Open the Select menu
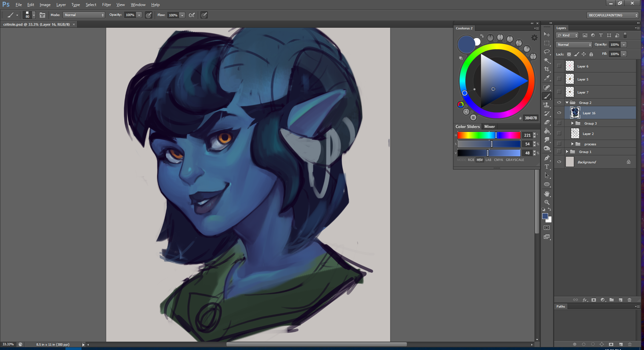 (x=91, y=5)
